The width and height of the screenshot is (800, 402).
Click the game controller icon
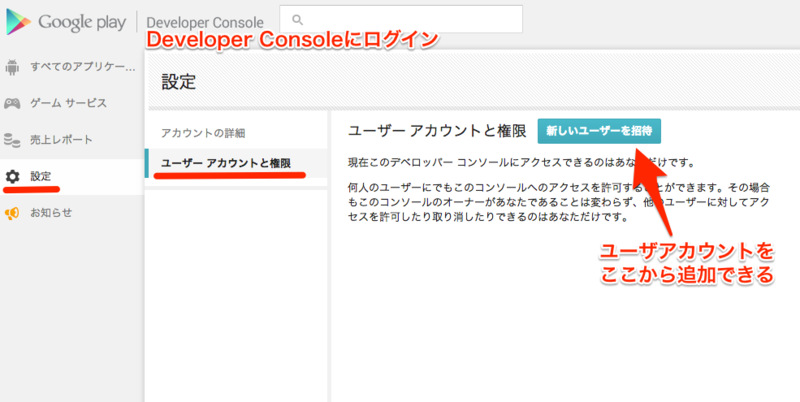12,103
